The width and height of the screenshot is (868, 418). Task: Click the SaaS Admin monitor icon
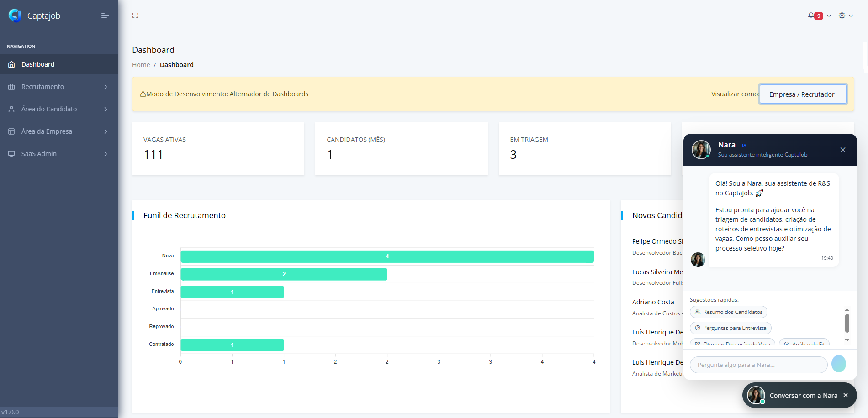12,154
